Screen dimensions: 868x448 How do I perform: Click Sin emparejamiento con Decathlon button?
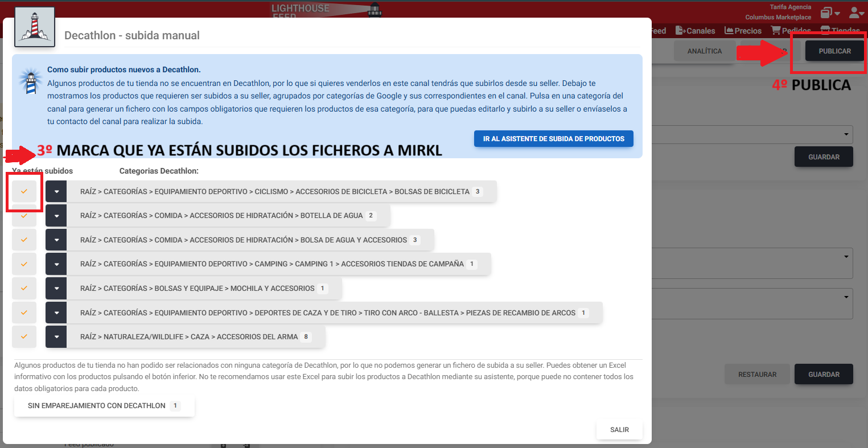(x=104, y=406)
